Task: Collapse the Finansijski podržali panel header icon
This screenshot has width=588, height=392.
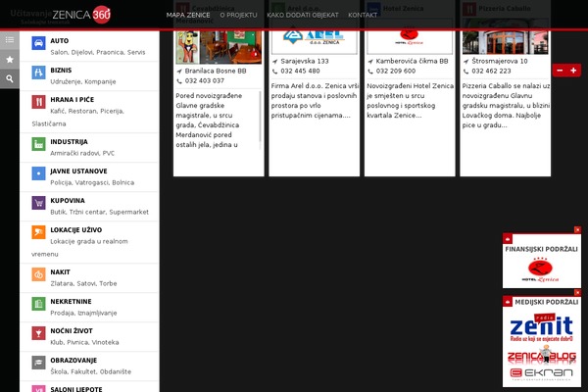Action: click(508, 238)
